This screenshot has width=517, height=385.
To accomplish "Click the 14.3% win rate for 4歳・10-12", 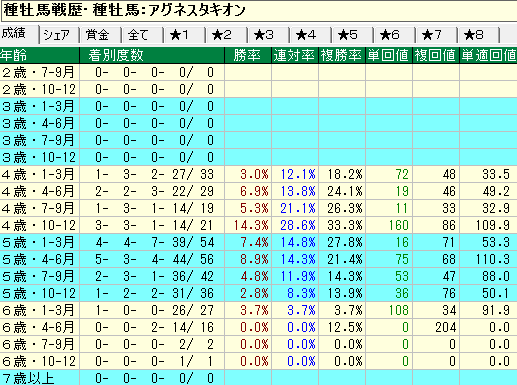I will pyautogui.click(x=251, y=225).
